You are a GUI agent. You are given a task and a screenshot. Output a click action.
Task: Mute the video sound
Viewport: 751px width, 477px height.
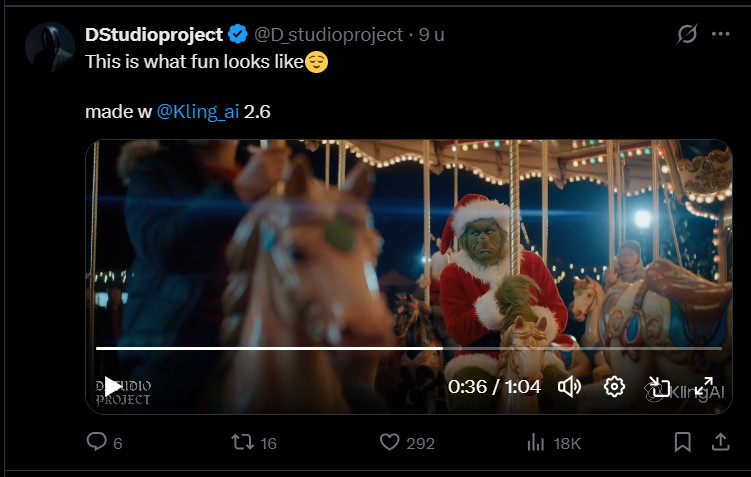tap(569, 387)
